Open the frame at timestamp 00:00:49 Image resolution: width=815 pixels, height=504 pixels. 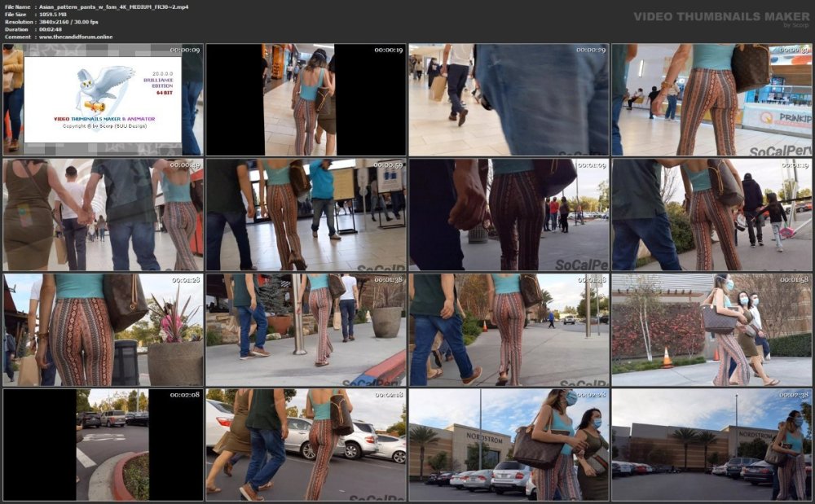coord(103,215)
